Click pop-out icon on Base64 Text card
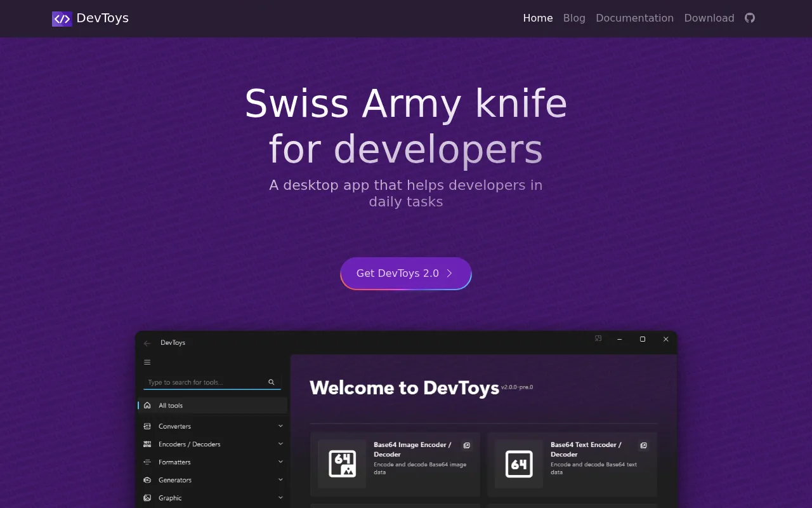Screen dimensions: 812x508 [643, 446]
